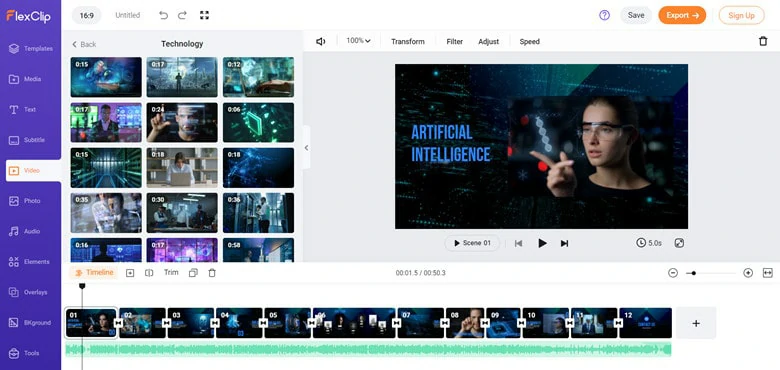The height and width of the screenshot is (370, 780).
Task: Open the Scene 01 play selector
Action: tap(472, 243)
